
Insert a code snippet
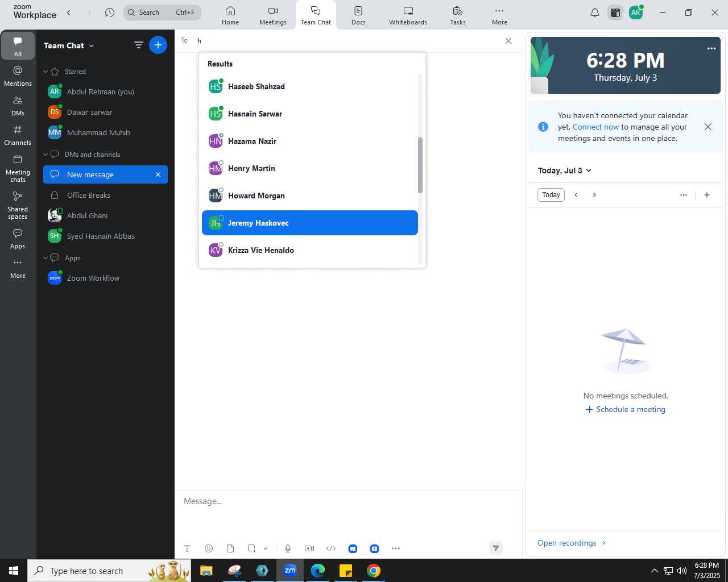click(x=331, y=548)
